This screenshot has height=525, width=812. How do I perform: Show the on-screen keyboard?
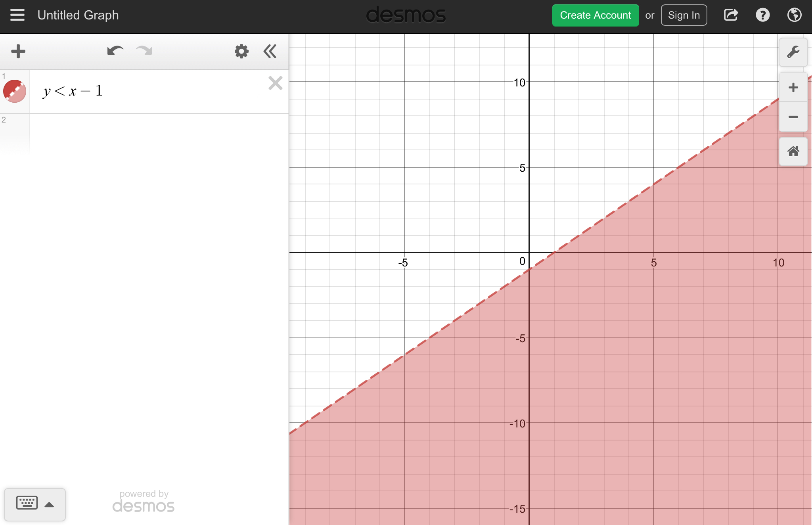point(34,504)
